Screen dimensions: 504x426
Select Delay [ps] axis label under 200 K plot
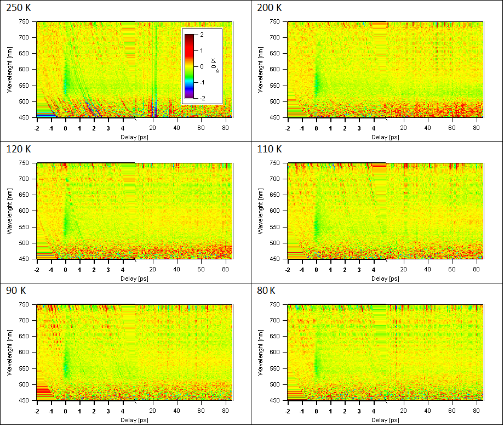coord(385,137)
